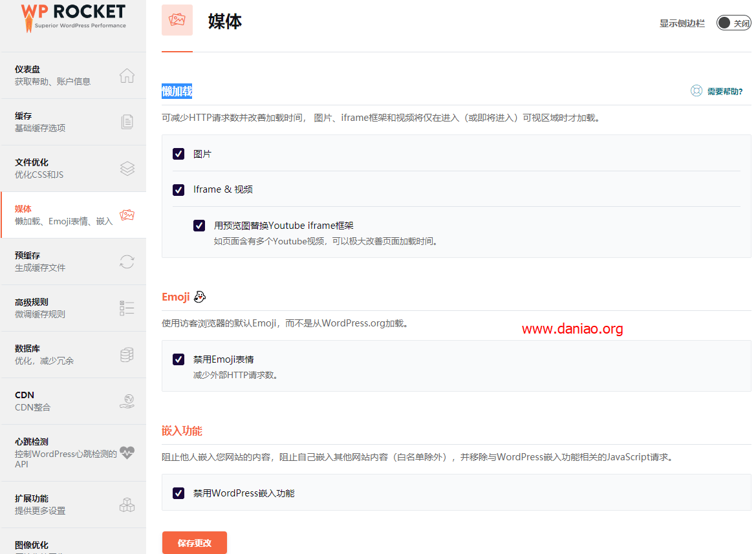
Task: Click the cache document icon in sidebar
Action: 127,122
